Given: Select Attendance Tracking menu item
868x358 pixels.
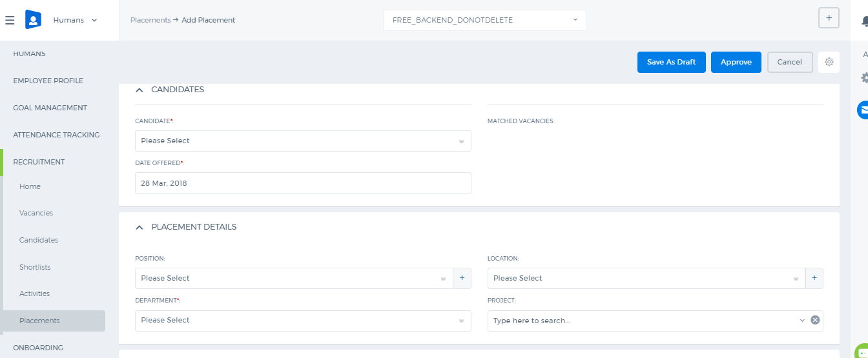Looking at the screenshot, I should [x=56, y=135].
